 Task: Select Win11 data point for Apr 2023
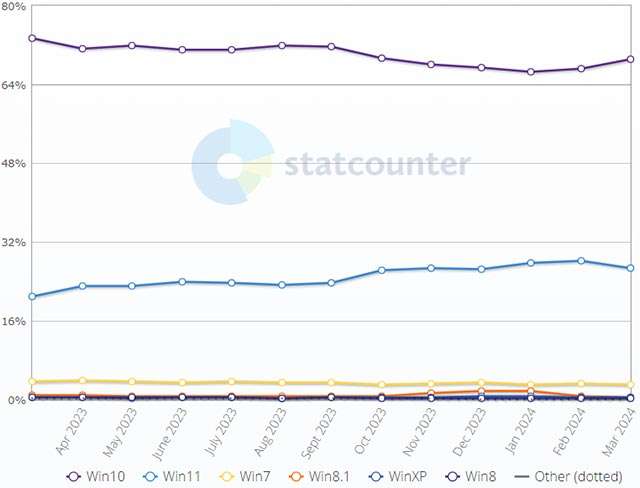82,286
